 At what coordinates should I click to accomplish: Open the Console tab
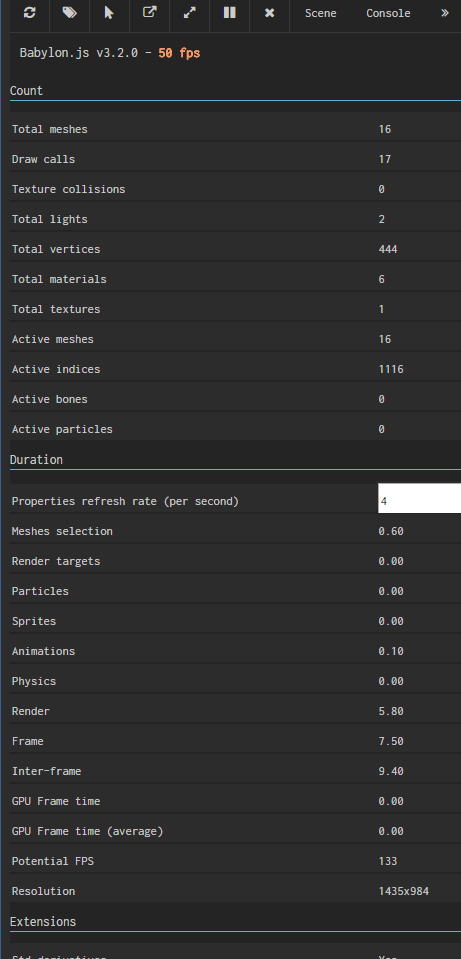tap(388, 13)
